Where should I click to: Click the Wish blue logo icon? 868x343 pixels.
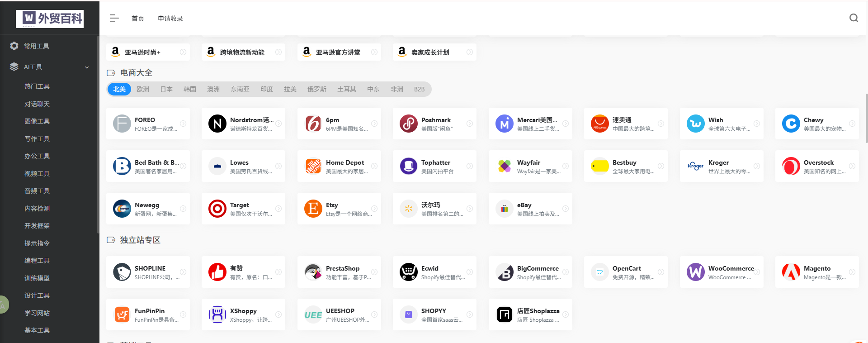pyautogui.click(x=695, y=124)
